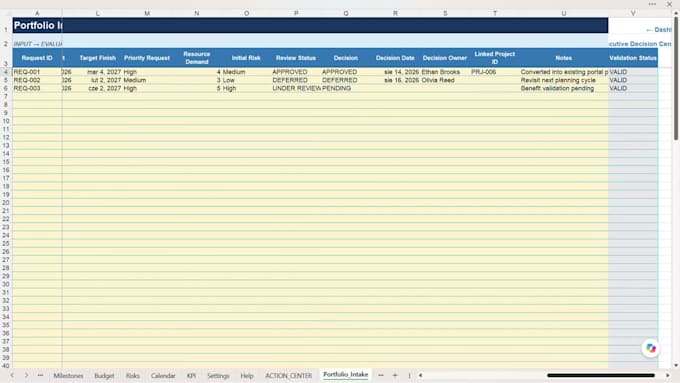Select cell REQ-002
The height and width of the screenshot is (383, 680).
pos(37,80)
